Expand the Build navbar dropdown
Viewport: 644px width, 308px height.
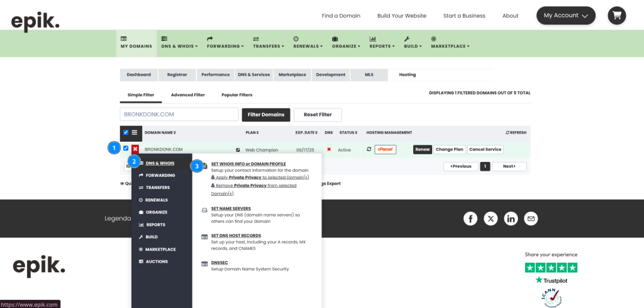[413, 43]
